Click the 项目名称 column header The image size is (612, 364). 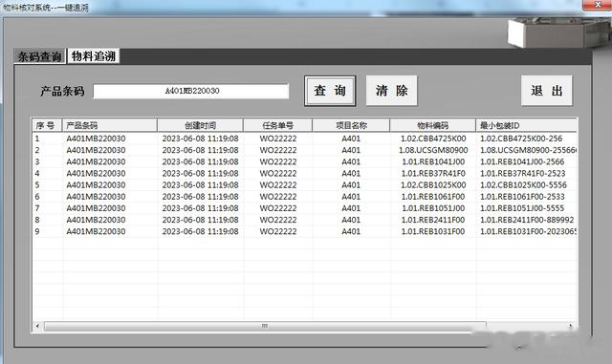pyautogui.click(x=351, y=125)
